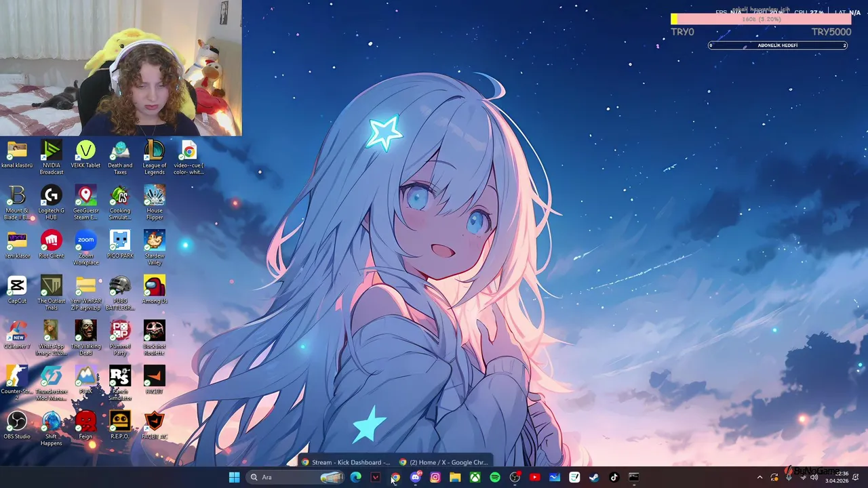Select PICO PARK desktop icon

120,245
